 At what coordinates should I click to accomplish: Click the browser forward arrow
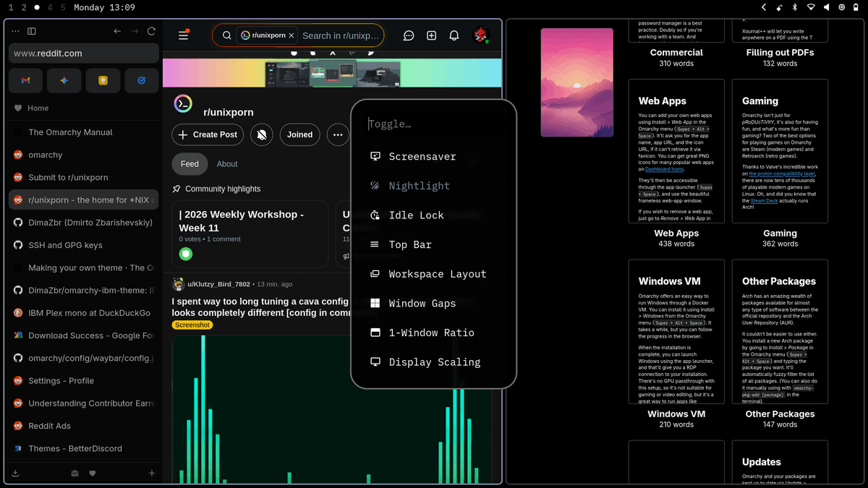(135, 31)
